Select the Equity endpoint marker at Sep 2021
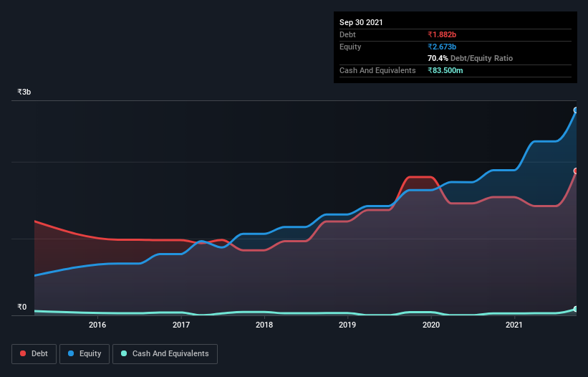 tap(576, 110)
